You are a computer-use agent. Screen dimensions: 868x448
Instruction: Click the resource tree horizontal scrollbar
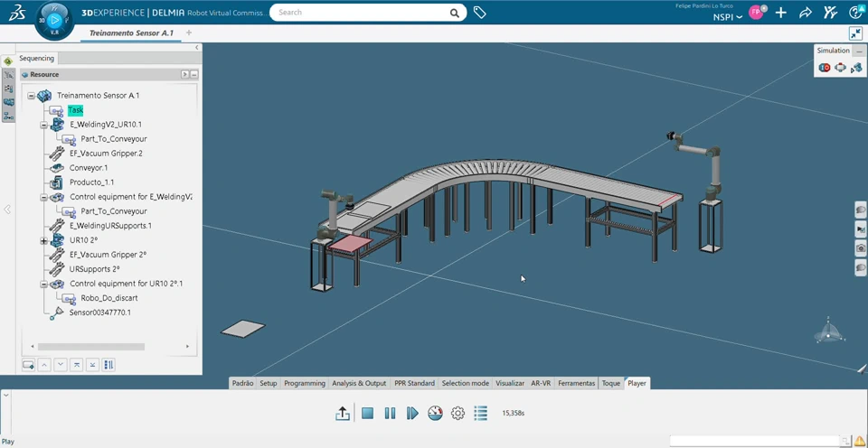(90, 346)
